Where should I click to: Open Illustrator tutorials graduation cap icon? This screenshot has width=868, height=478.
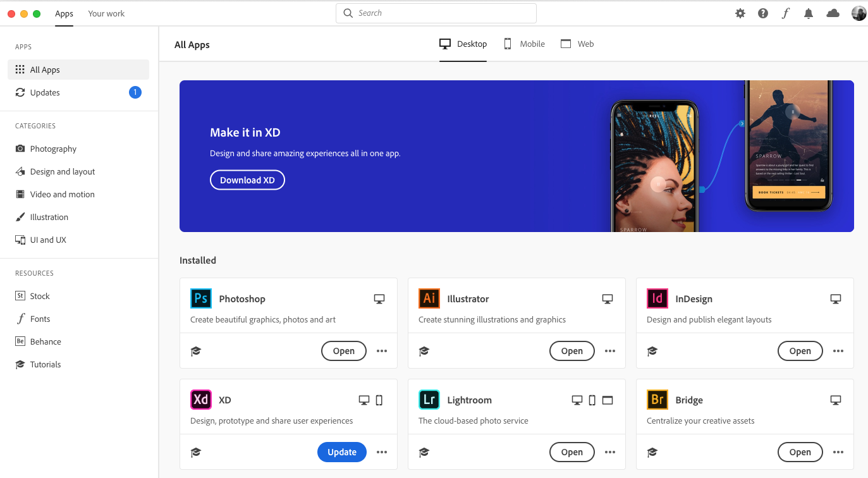click(x=424, y=351)
